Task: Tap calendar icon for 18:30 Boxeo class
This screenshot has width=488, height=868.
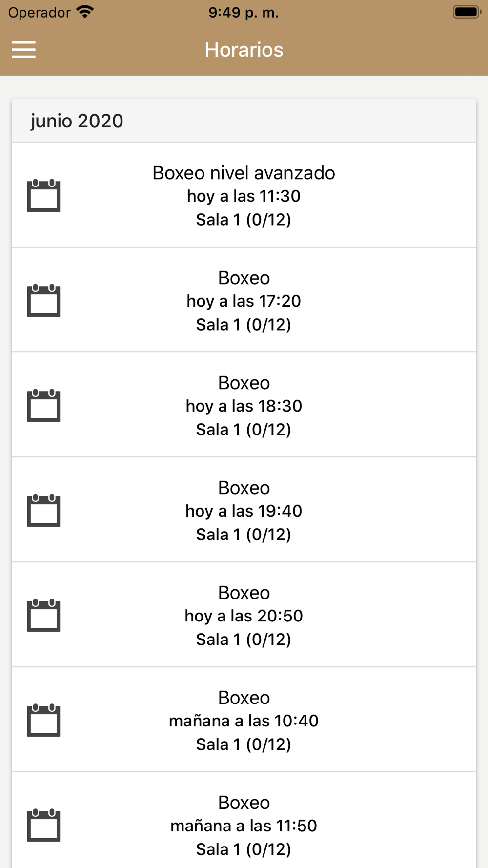Action: pos(43,405)
